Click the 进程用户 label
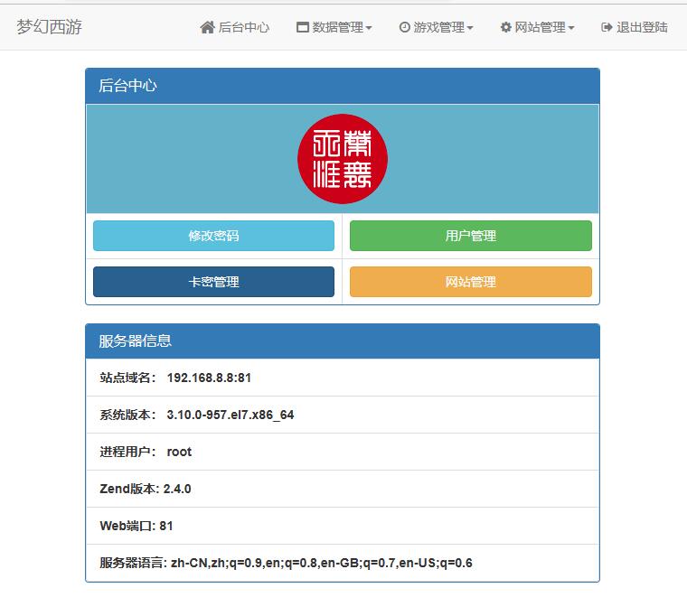The width and height of the screenshot is (687, 616). 127,452
